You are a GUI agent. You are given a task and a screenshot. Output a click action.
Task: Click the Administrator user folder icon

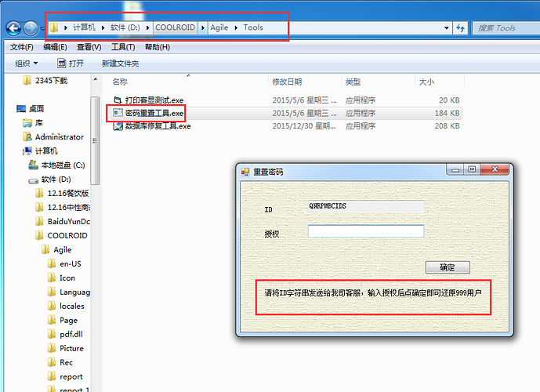click(27, 136)
